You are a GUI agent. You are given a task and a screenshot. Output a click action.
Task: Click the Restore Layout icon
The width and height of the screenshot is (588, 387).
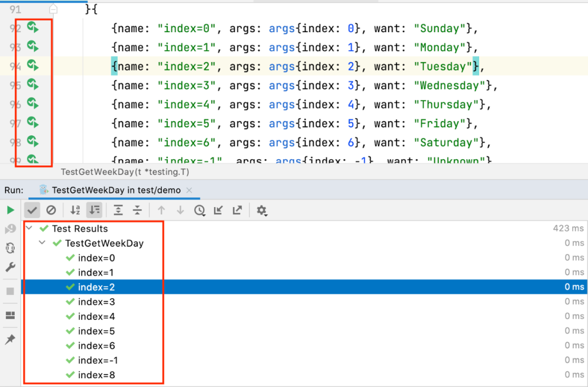(x=10, y=315)
